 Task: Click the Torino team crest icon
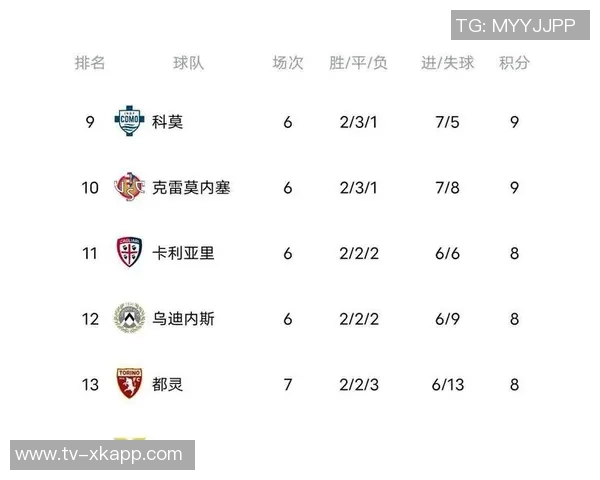(x=129, y=384)
